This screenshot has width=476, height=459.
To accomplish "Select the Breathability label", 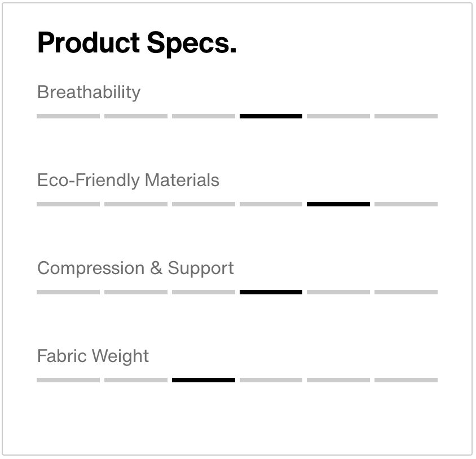I will 89,92.
